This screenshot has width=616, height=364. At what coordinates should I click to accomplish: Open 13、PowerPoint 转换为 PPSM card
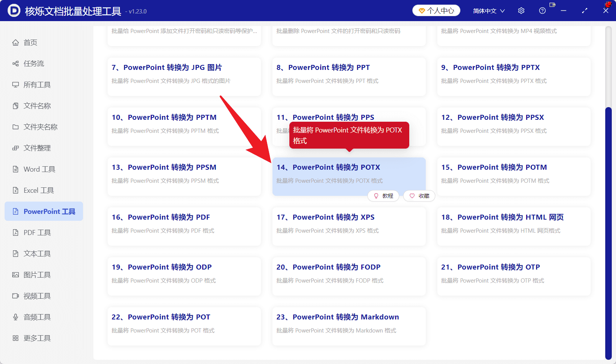pos(184,177)
